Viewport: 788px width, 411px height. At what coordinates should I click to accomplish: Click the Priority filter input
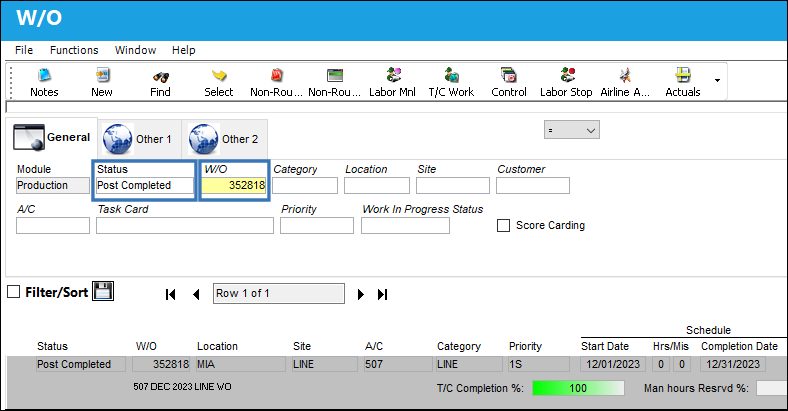(x=317, y=226)
